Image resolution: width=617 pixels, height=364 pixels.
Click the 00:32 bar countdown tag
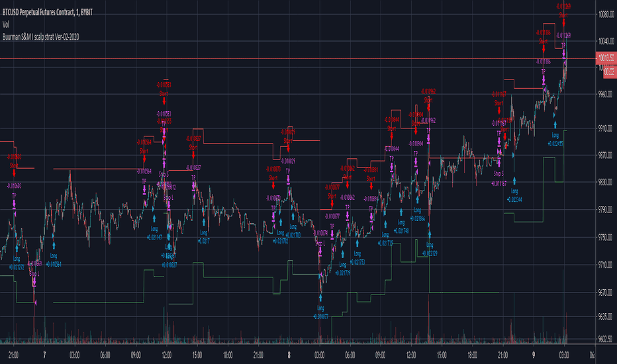tap(610, 72)
